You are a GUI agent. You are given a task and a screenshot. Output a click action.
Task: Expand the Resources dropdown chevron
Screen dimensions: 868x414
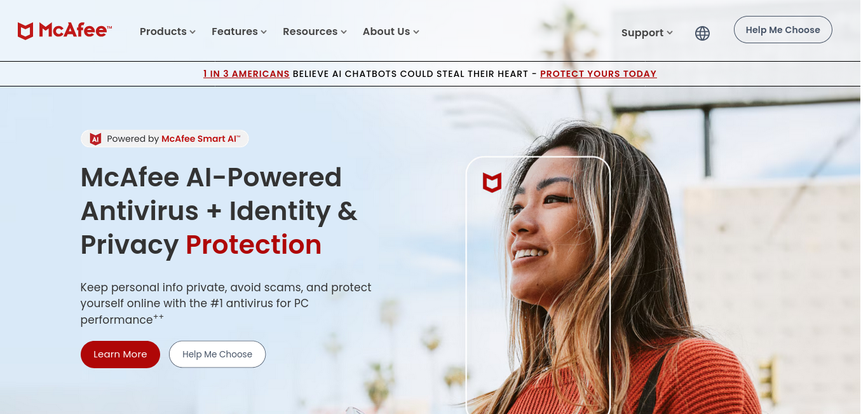(344, 32)
